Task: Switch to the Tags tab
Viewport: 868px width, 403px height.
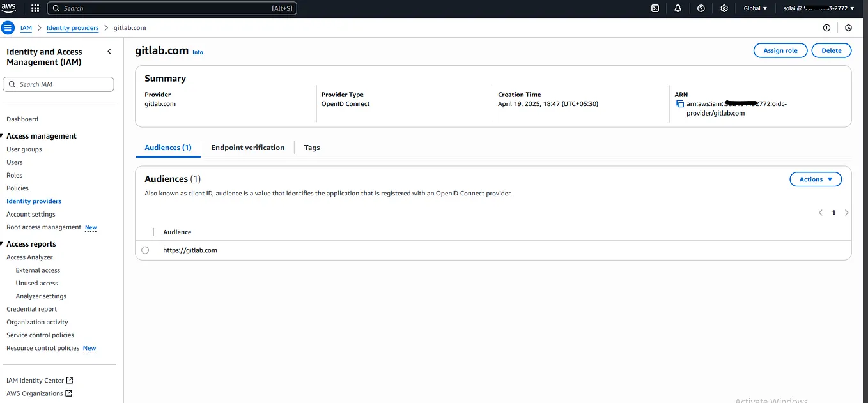Action: pyautogui.click(x=312, y=147)
